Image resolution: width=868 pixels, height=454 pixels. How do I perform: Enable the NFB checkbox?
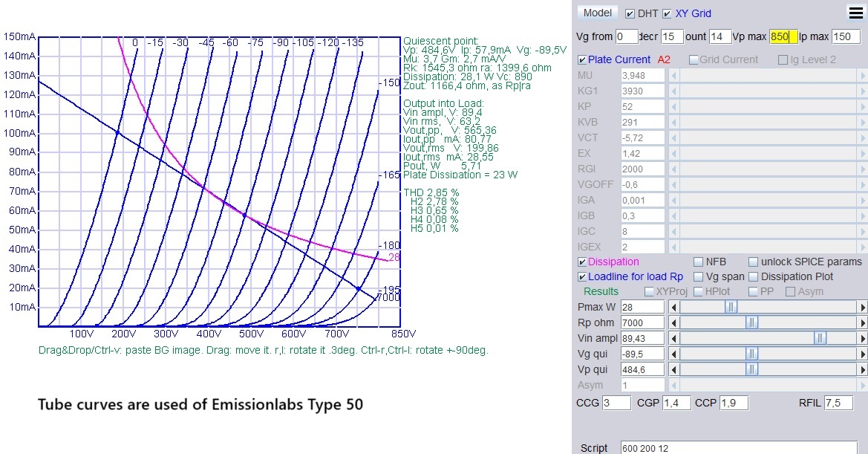(x=698, y=262)
